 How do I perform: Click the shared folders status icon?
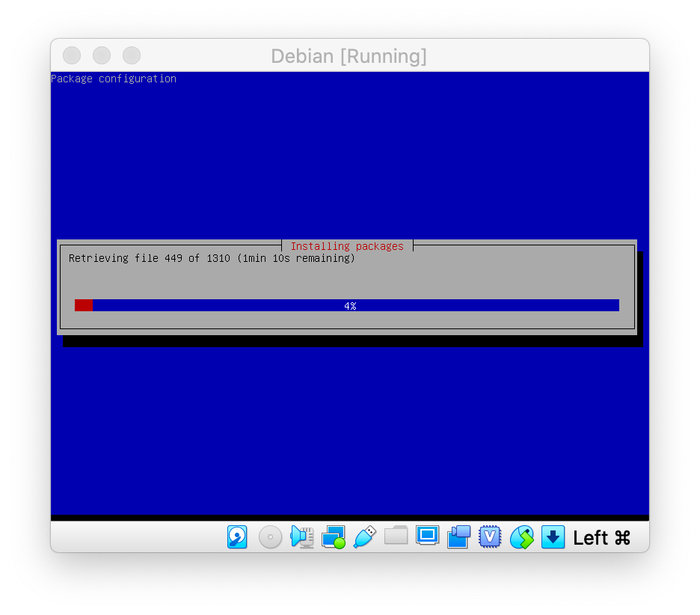pyautogui.click(x=396, y=535)
